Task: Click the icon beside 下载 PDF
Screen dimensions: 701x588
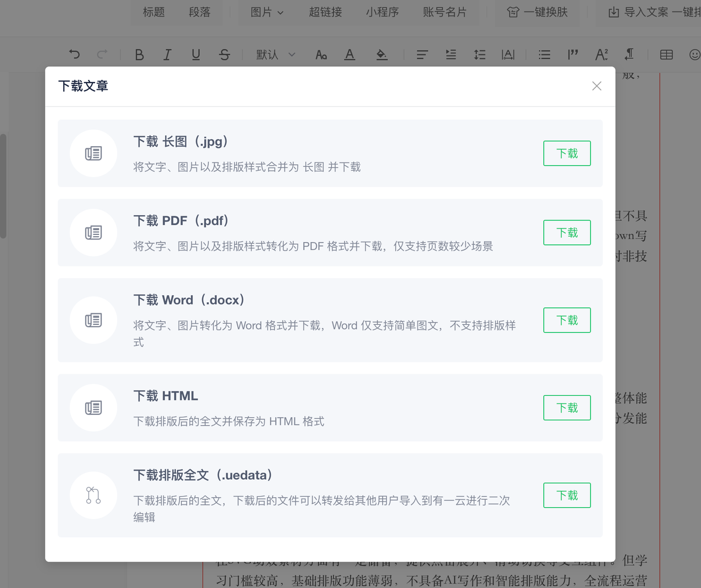Action: click(93, 233)
